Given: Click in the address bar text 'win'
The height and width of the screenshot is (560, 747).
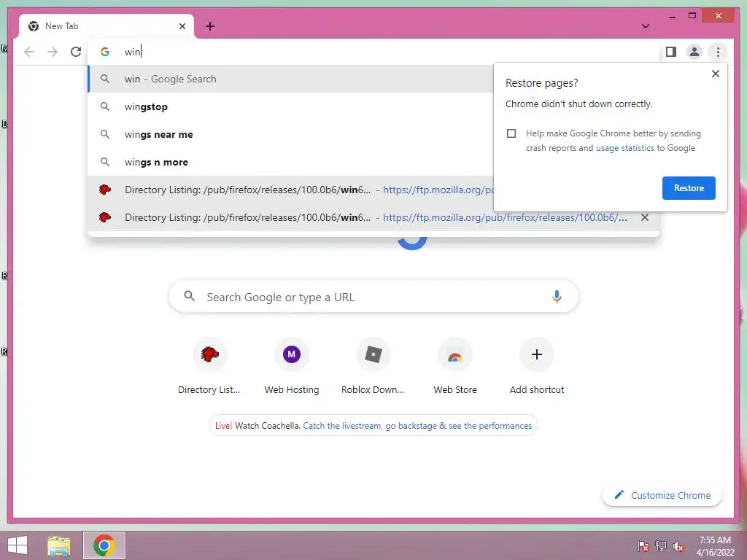Looking at the screenshot, I should (x=133, y=52).
